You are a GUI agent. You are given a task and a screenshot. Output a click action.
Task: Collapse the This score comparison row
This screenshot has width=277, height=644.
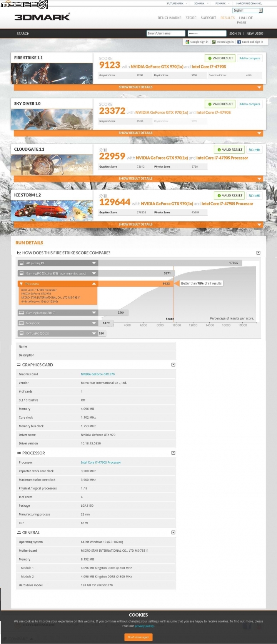click(x=58, y=284)
